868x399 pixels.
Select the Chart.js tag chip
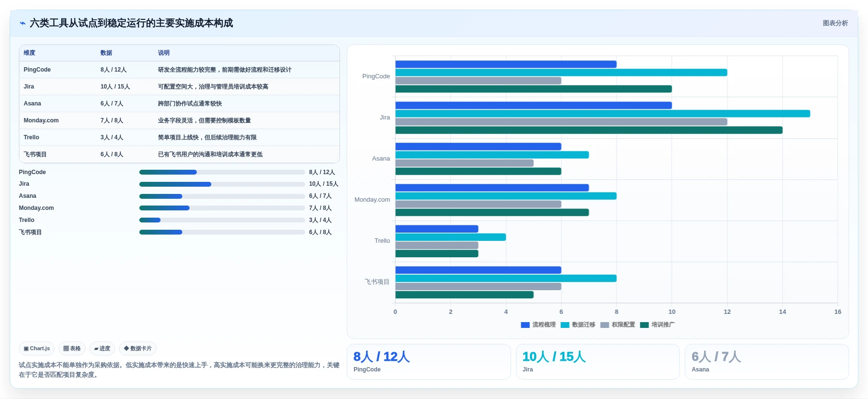(x=37, y=348)
